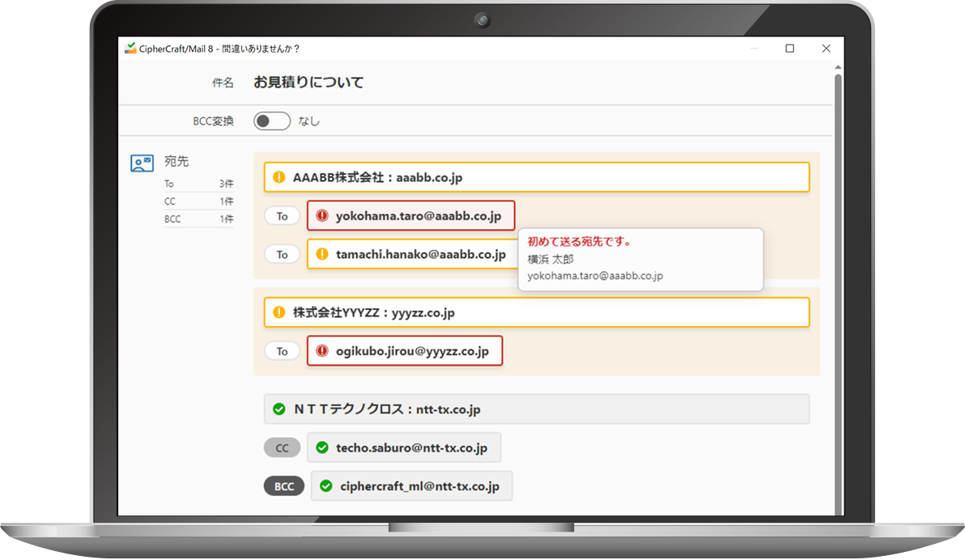The image size is (965, 560).
Task: Click the To tag beside ogikubo.jirou
Action: click(x=282, y=350)
